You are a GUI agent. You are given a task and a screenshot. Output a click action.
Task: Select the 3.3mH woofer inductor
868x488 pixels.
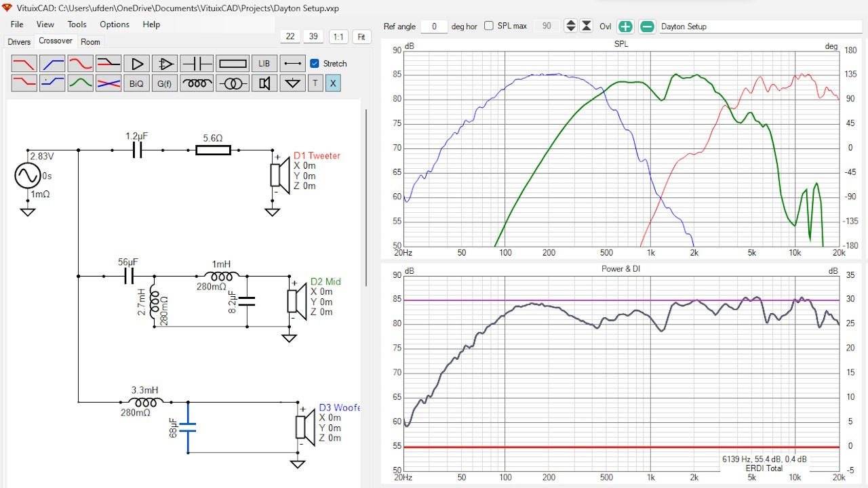point(146,402)
